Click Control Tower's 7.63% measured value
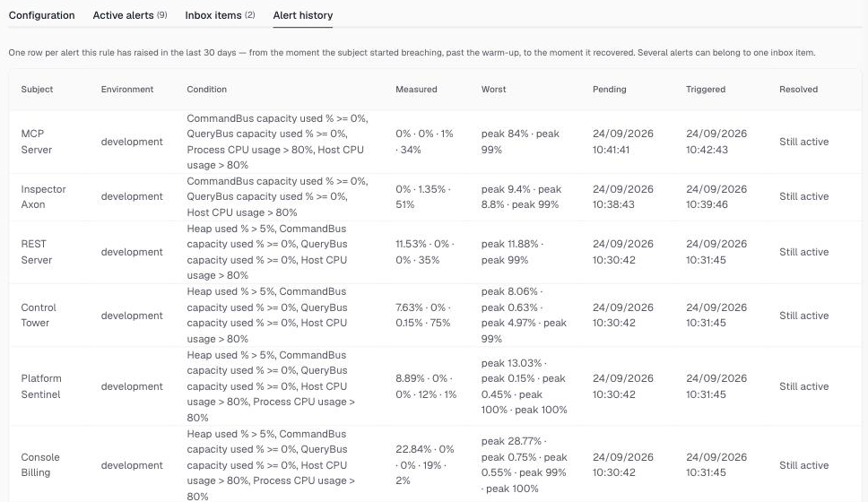868x502 pixels. pyautogui.click(x=409, y=307)
